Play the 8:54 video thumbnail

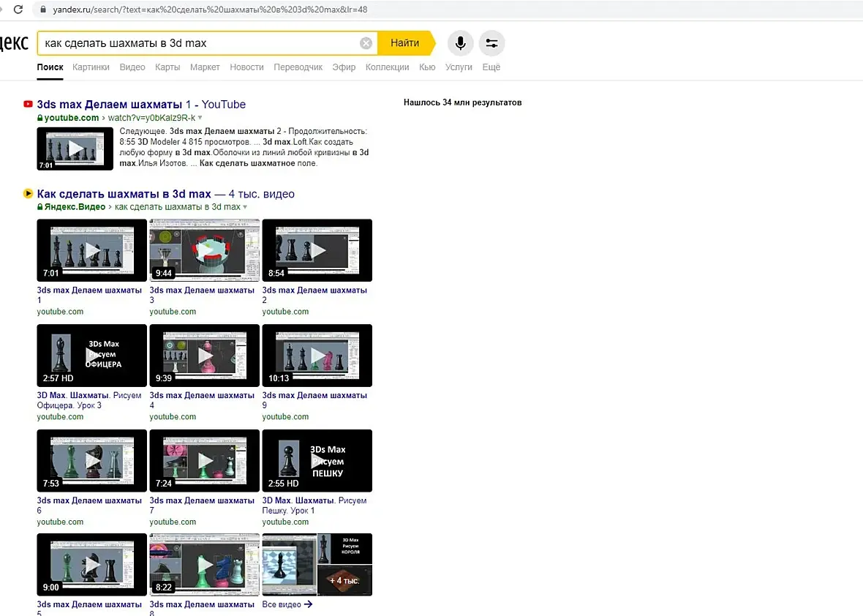point(317,250)
